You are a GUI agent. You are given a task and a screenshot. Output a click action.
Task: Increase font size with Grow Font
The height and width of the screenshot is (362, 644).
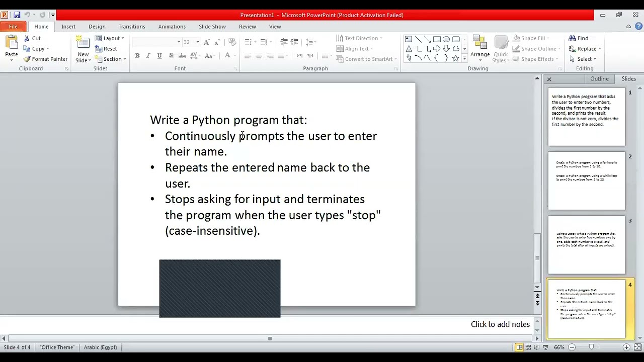pyautogui.click(x=206, y=42)
